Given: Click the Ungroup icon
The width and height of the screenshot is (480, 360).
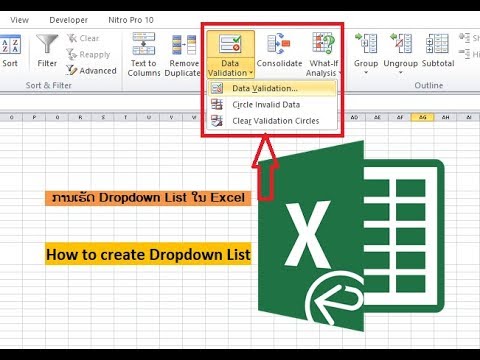Looking at the screenshot, I should (x=401, y=43).
